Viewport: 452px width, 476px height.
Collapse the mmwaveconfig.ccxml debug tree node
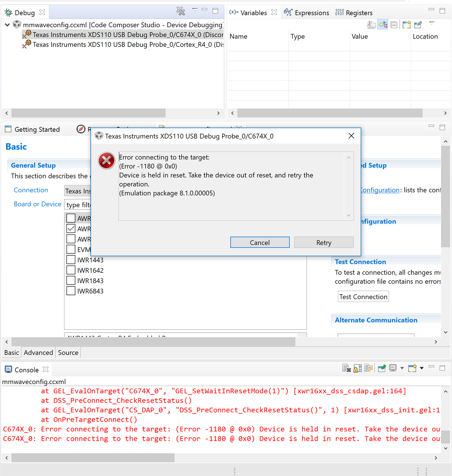point(7,25)
